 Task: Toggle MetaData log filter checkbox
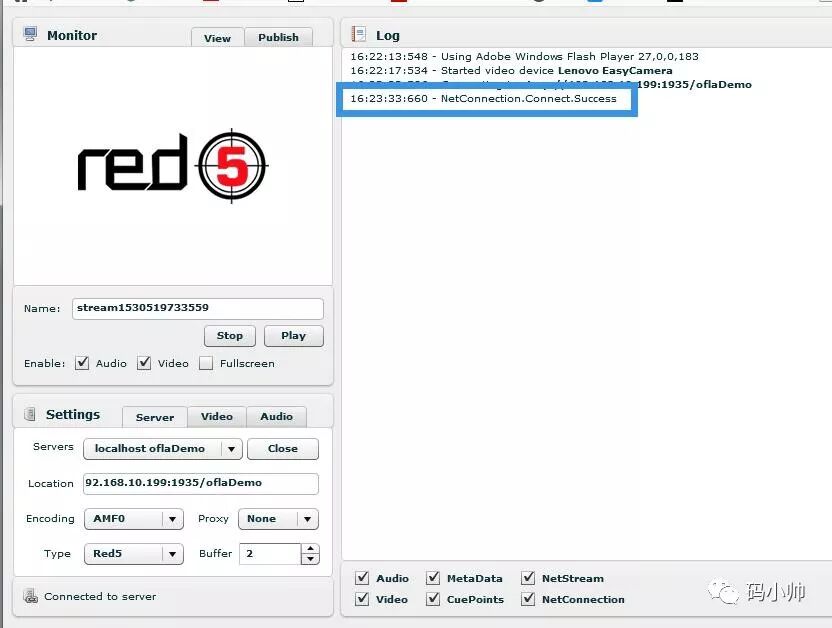tap(433, 578)
